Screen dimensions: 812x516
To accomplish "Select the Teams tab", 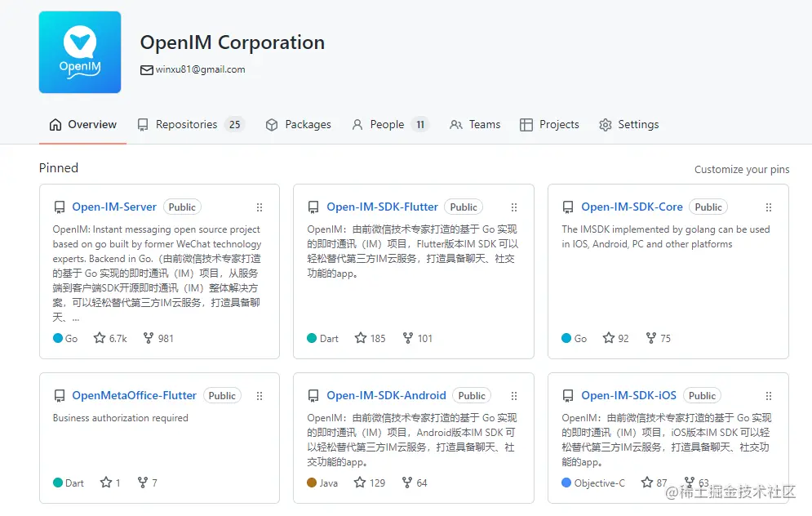I will click(x=475, y=125).
